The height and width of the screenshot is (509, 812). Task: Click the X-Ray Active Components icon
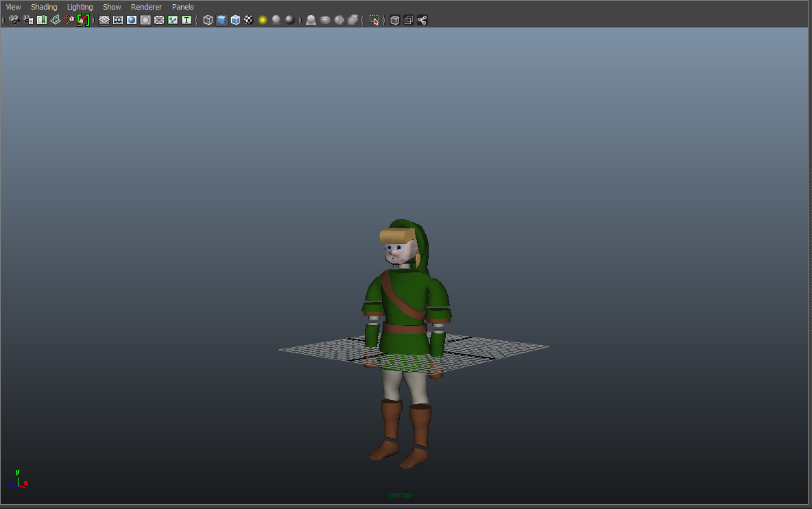click(x=409, y=20)
